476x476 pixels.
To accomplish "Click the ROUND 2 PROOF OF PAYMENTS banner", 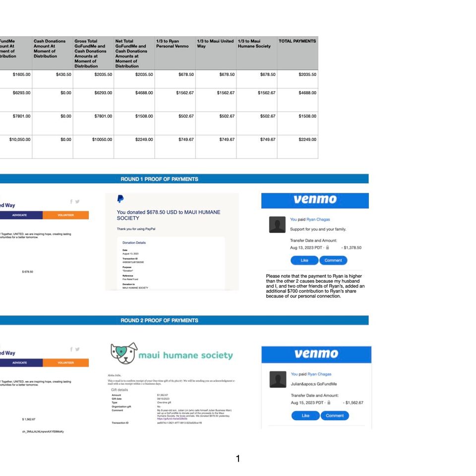I will [x=184, y=320].
